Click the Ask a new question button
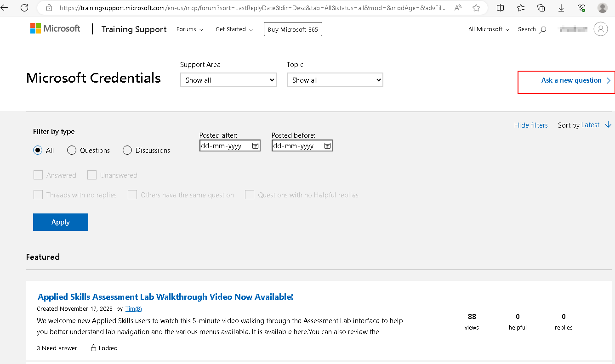Screen dimensions: 615x364 click(572, 80)
